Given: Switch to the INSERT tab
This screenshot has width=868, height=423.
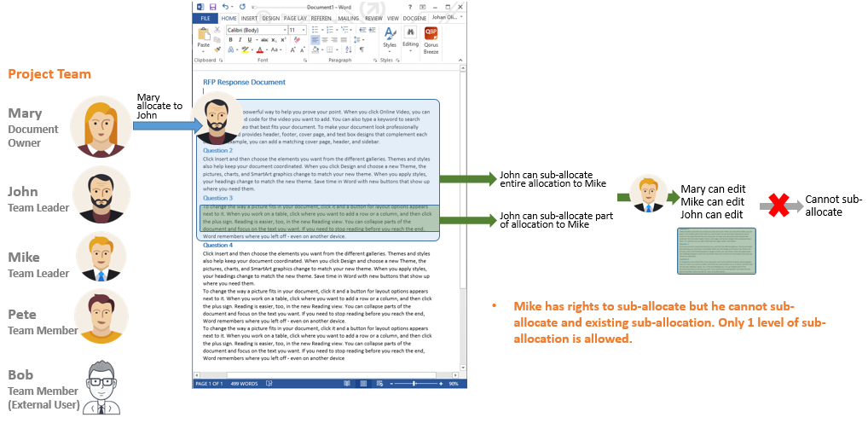Looking at the screenshot, I should click(x=249, y=18).
